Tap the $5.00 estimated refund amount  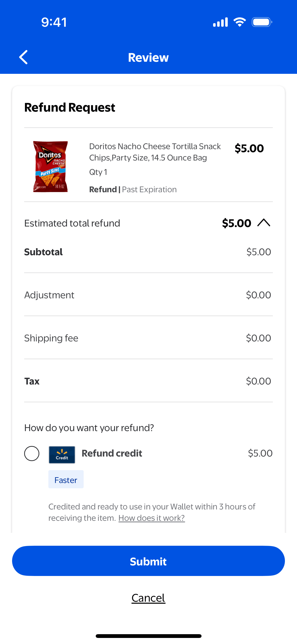coord(237,223)
